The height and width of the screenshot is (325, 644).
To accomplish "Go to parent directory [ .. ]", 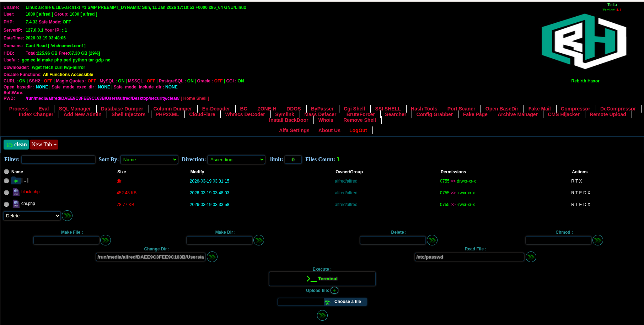I will 25,180.
